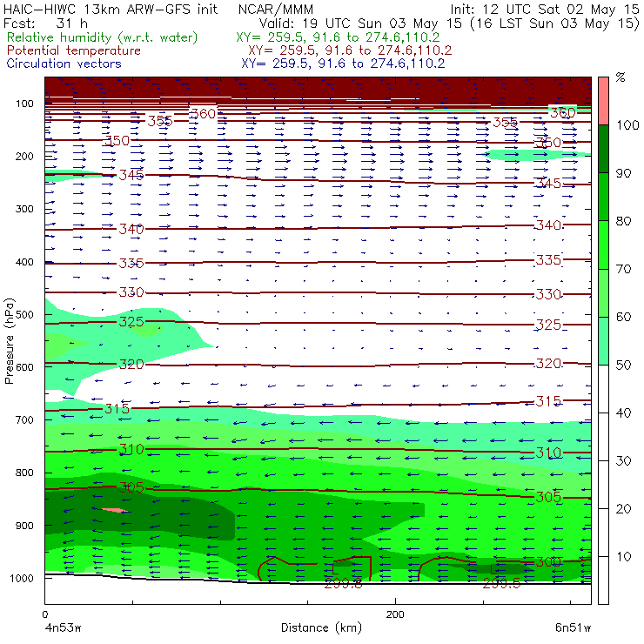Screen dimensions: 644x644
Task: Click the 'Distance (km)' axis label
Action: pyautogui.click(x=321, y=627)
